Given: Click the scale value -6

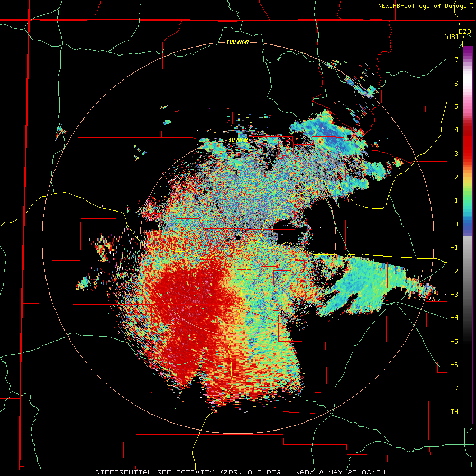Looking at the screenshot, I should point(454,365).
